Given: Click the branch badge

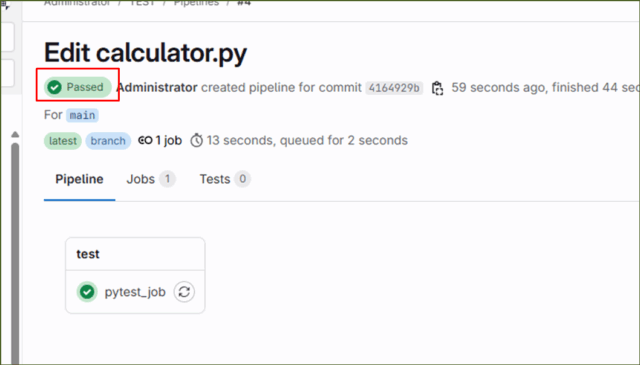Looking at the screenshot, I should 108,141.
